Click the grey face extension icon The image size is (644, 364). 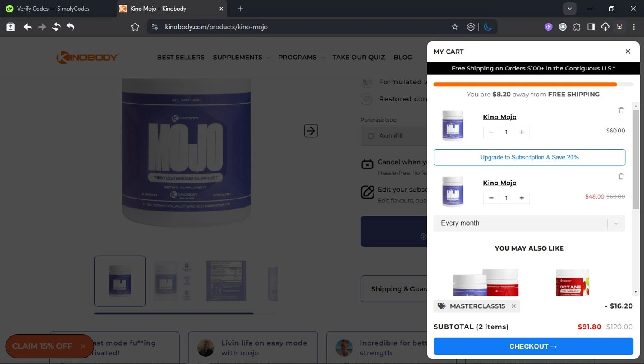click(562, 27)
